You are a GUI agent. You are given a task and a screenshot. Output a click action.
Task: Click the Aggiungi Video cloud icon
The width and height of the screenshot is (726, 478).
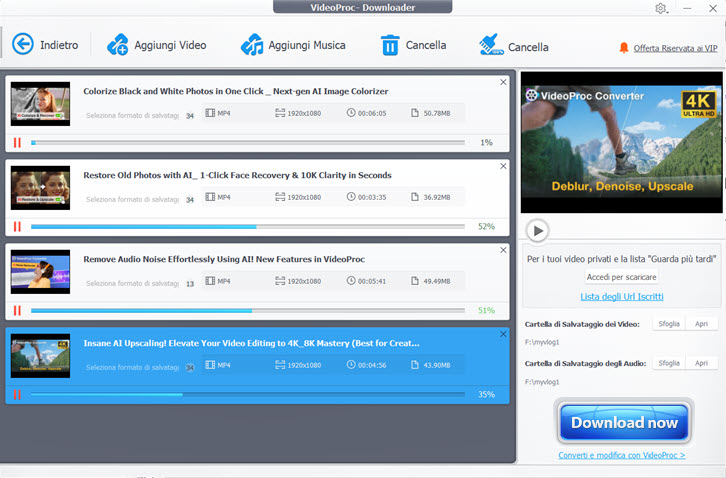[118, 44]
